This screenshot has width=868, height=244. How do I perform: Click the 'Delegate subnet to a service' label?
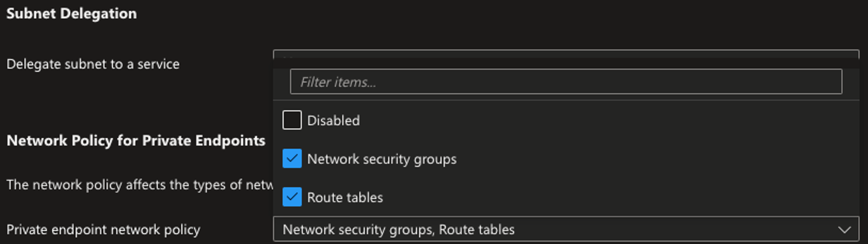[x=93, y=64]
